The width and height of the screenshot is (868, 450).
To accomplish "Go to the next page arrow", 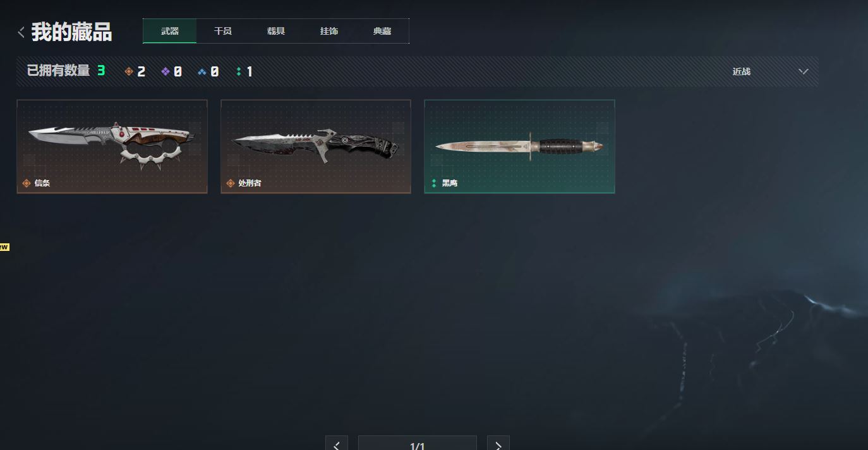I will tap(498, 444).
